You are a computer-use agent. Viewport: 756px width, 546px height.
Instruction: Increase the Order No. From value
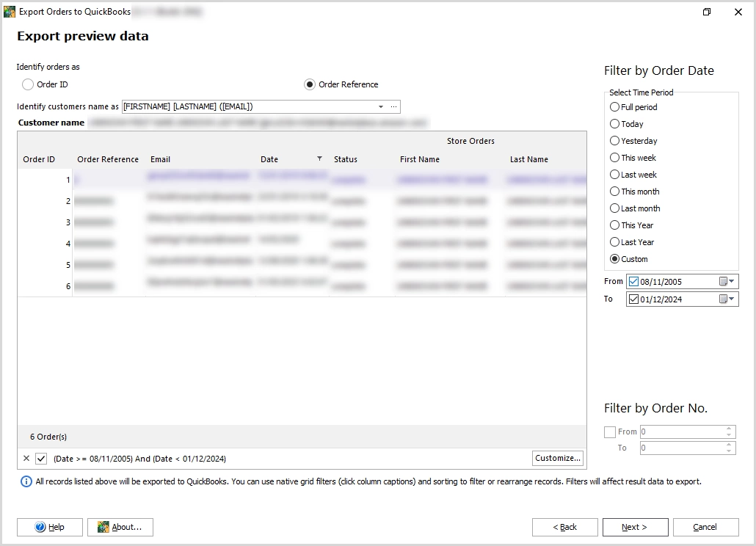click(x=729, y=429)
